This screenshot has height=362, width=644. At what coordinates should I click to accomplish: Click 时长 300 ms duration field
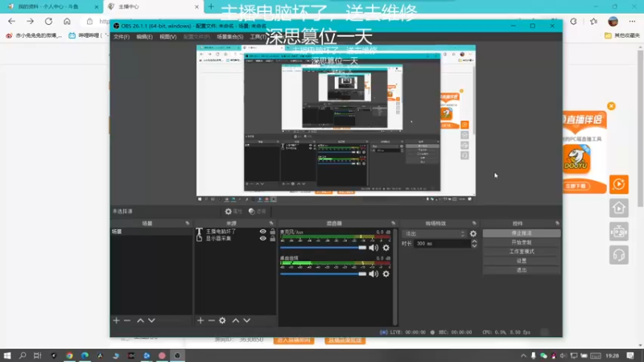pyautogui.click(x=441, y=244)
